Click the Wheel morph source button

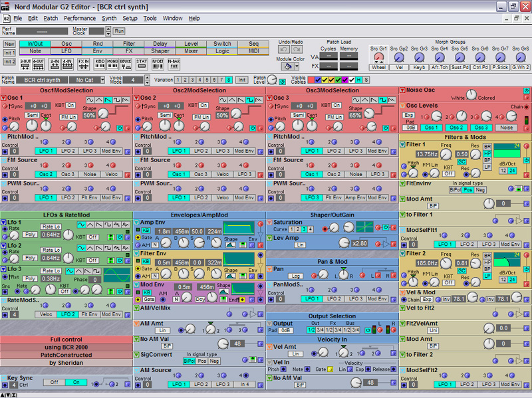(x=378, y=68)
